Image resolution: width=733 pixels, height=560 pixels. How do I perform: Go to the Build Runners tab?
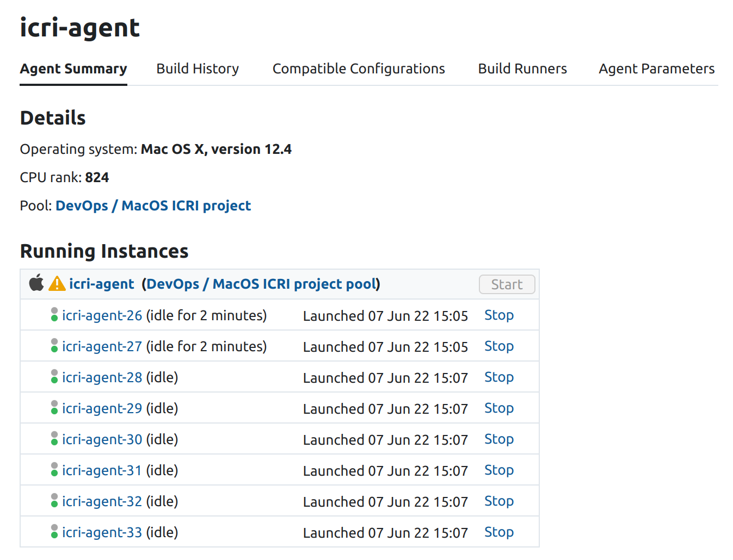pos(522,69)
